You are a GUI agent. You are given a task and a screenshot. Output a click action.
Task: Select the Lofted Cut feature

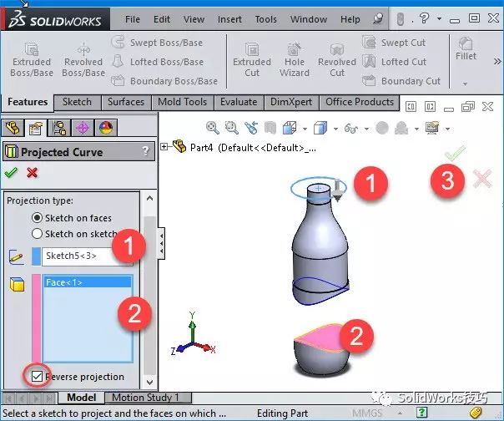pyautogui.click(x=395, y=62)
